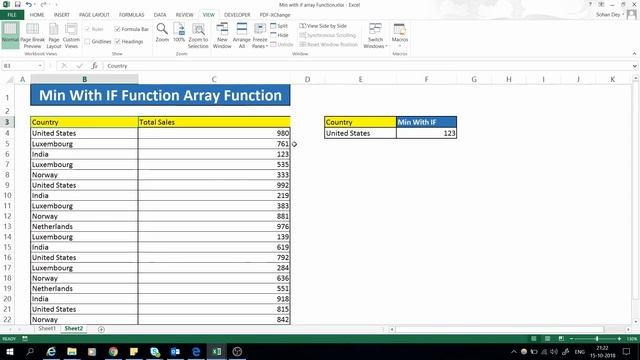Open Custom Views dialog
The height and width of the screenshot is (360, 640).
[x=71, y=35]
